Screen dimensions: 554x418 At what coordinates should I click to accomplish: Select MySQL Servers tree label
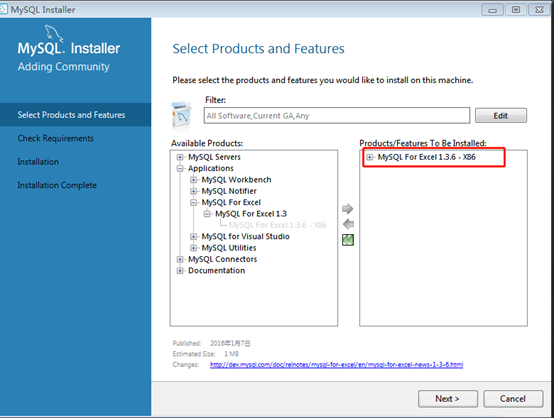pyautogui.click(x=214, y=157)
